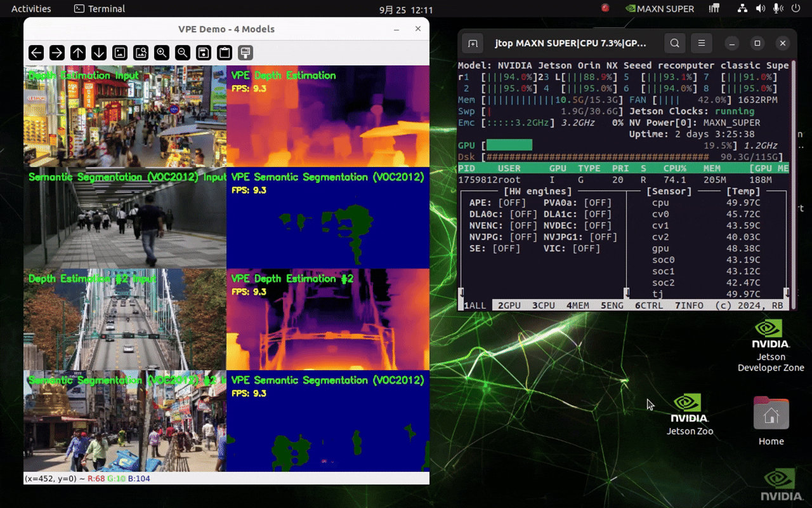Open the terminal search button
812x508 pixels.
coord(675,43)
